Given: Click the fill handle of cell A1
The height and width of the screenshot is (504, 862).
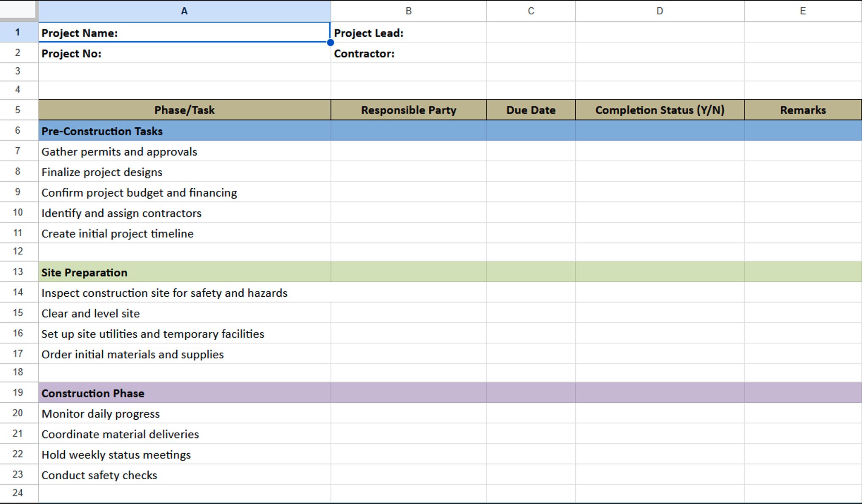Looking at the screenshot, I should click(330, 42).
